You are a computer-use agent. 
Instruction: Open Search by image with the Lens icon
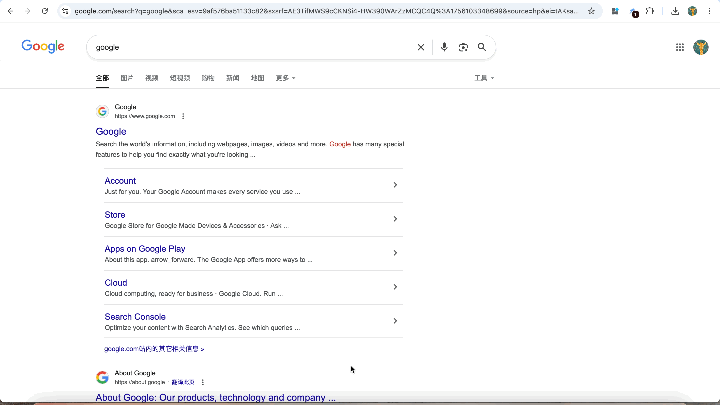[x=463, y=47]
